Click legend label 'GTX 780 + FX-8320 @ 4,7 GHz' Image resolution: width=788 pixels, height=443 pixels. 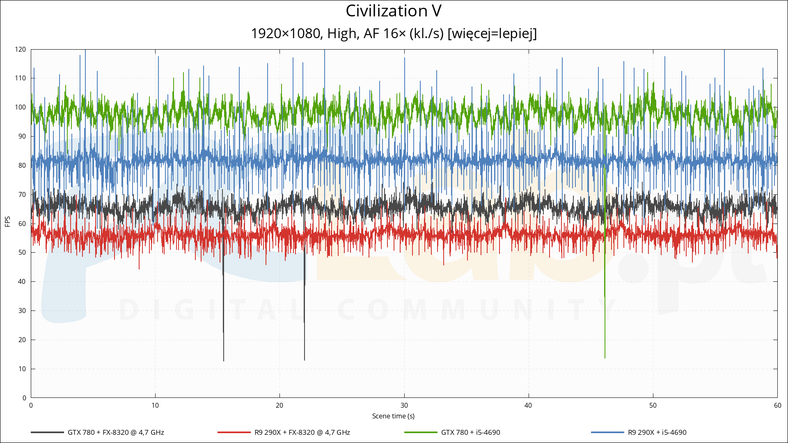(x=116, y=432)
